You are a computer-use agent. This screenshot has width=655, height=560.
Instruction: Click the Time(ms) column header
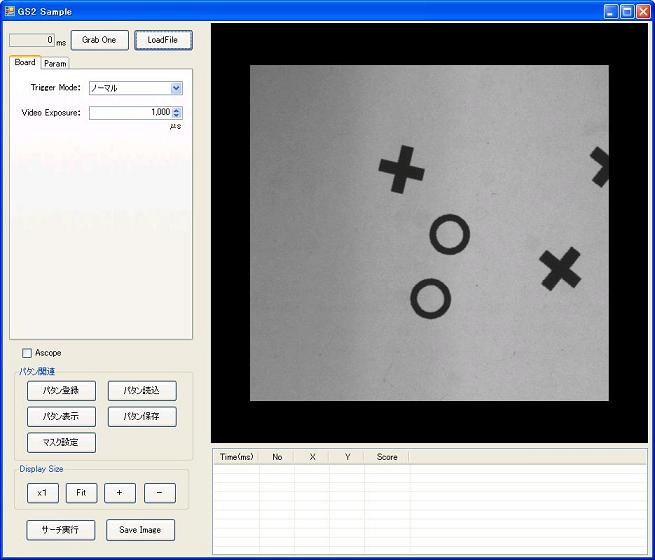click(x=236, y=457)
